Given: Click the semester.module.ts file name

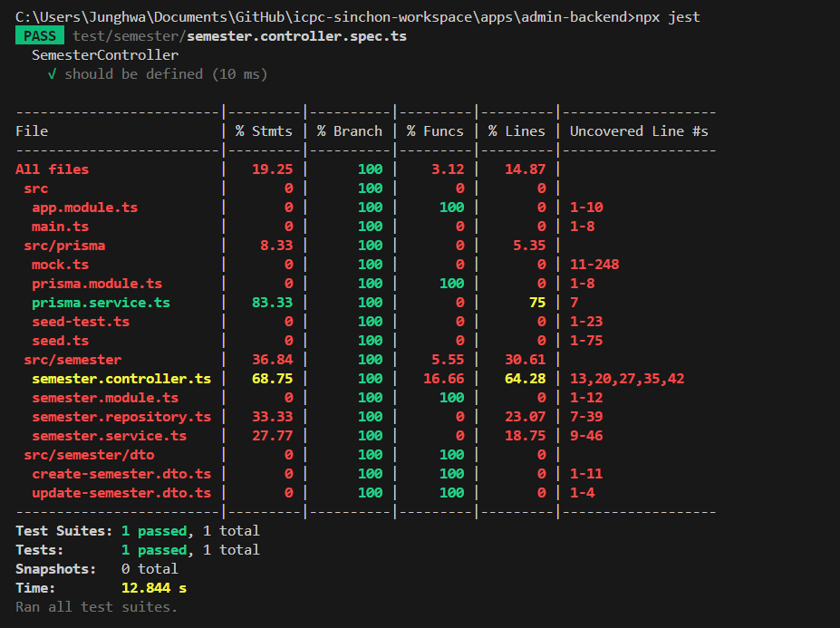Looking at the screenshot, I should pos(105,398).
